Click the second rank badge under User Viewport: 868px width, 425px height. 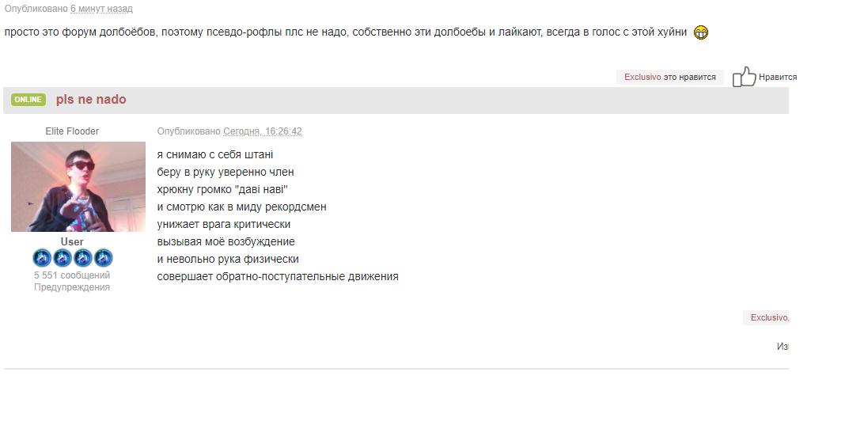pyautogui.click(x=63, y=258)
